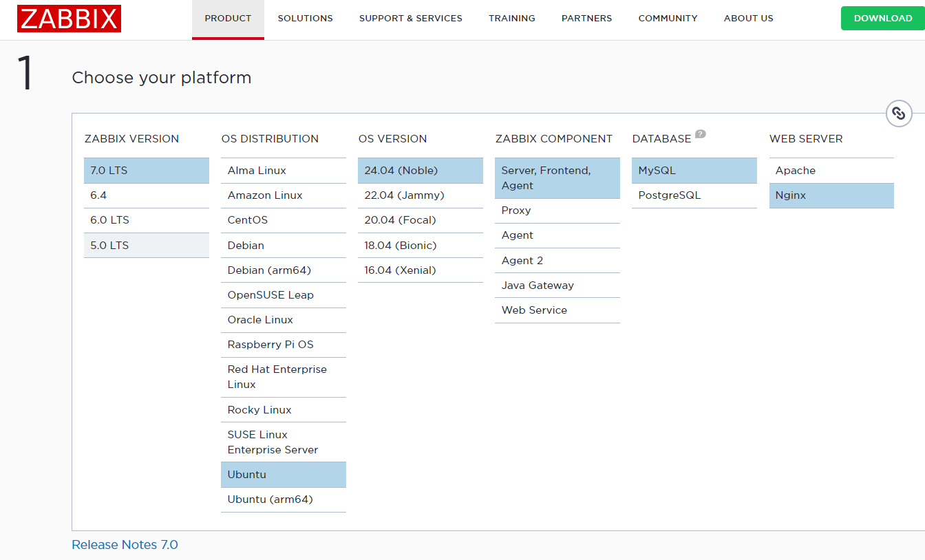Screen dimensions: 925x560
Task: Choose Ubuntu (arm64) distribution
Action: (284, 499)
